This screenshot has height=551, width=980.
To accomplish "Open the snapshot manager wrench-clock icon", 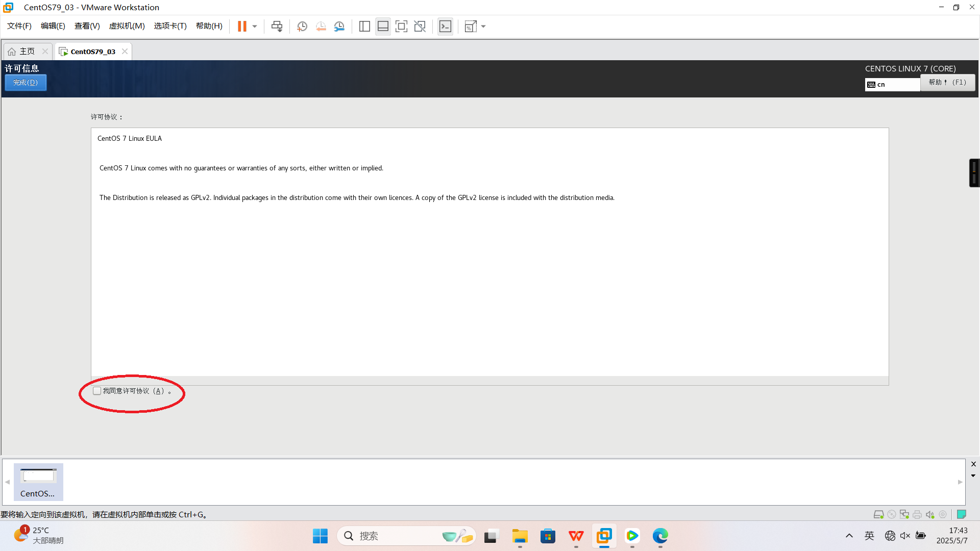I will (x=339, y=27).
